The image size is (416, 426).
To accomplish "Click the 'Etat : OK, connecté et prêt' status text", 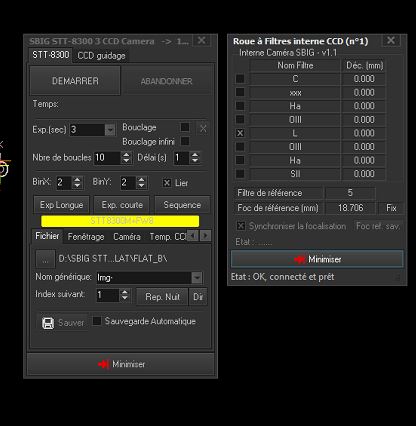I will click(283, 277).
